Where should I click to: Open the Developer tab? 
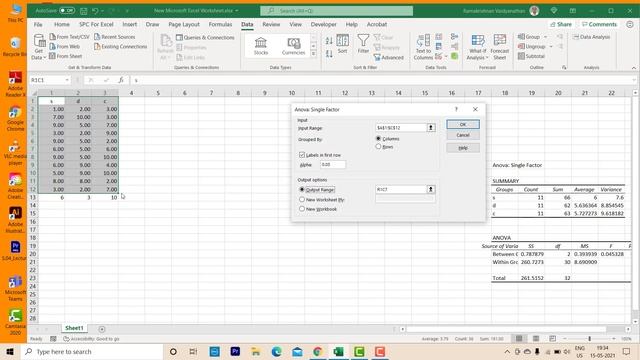pos(324,24)
